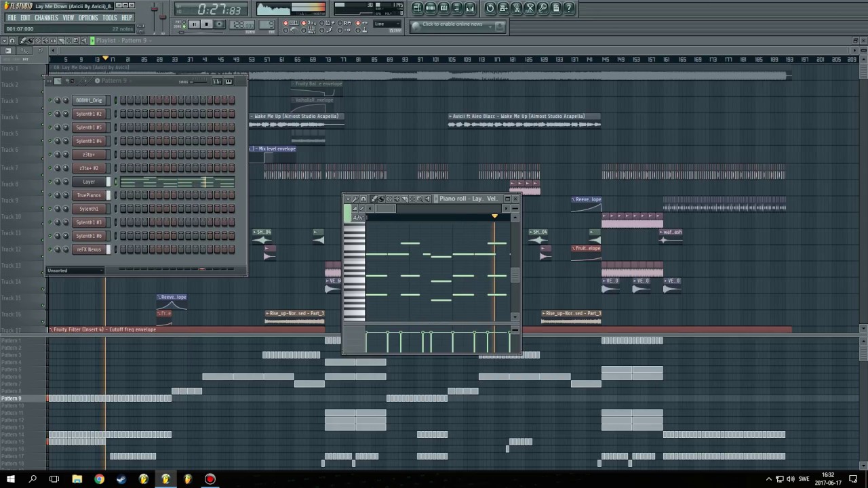Click the stop playback button
The image size is (868, 488).
click(x=207, y=24)
